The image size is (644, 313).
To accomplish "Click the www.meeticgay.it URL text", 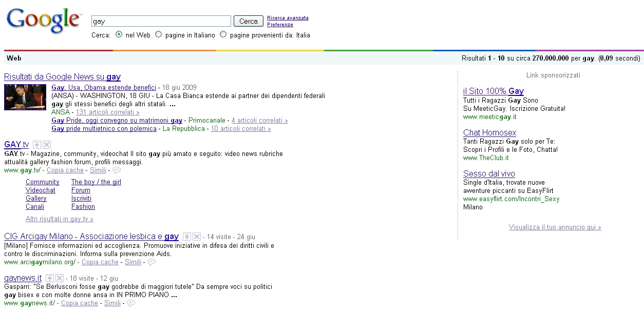I will (490, 117).
